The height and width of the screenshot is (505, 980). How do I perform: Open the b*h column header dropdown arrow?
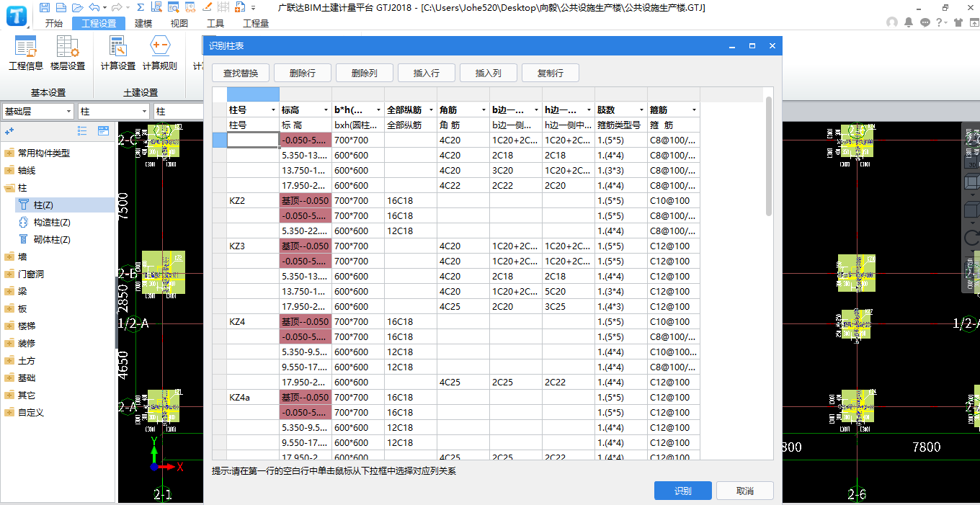tap(378, 110)
